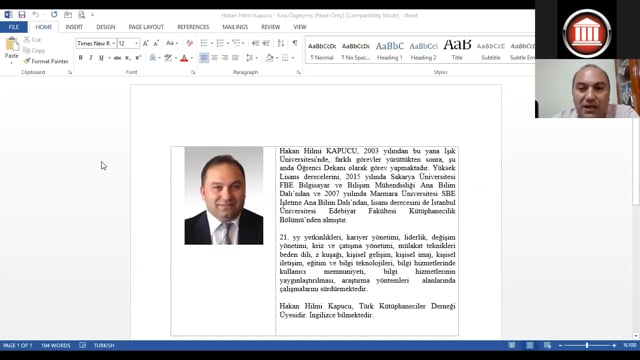640x360 pixels.
Task: Open a file via the quick access folder icon
Action: pyautogui.click(x=68, y=15)
